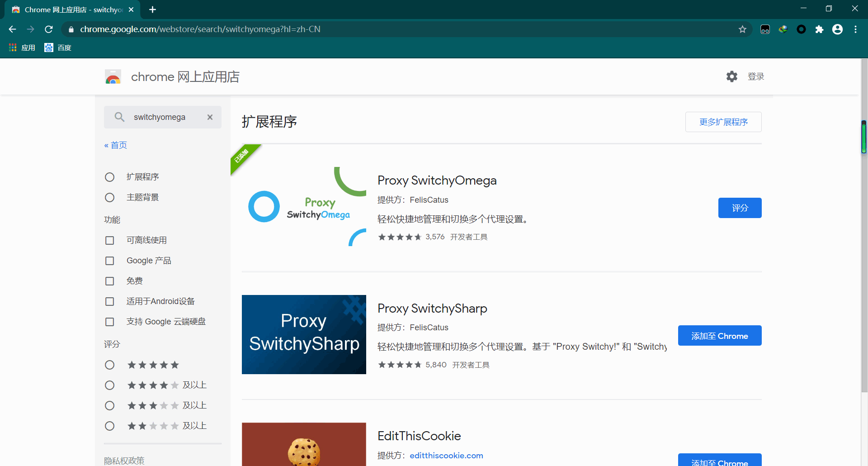Image resolution: width=868 pixels, height=466 pixels.
Task: Click 开发者工具 under Proxy SwitchySharp
Action: tap(471, 365)
